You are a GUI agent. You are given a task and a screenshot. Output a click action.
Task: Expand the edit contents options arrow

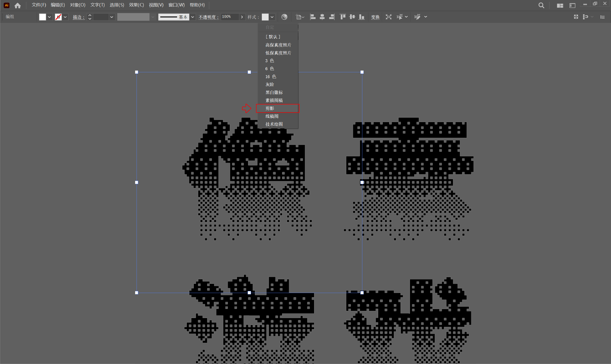(426, 17)
